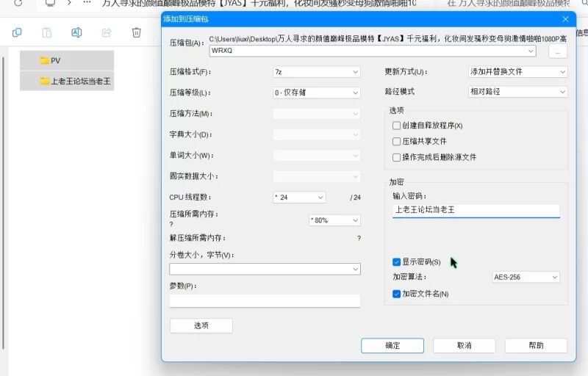588x376 pixels.
Task: Uncheck the 显示密码 checkbox
Action: [x=397, y=262]
